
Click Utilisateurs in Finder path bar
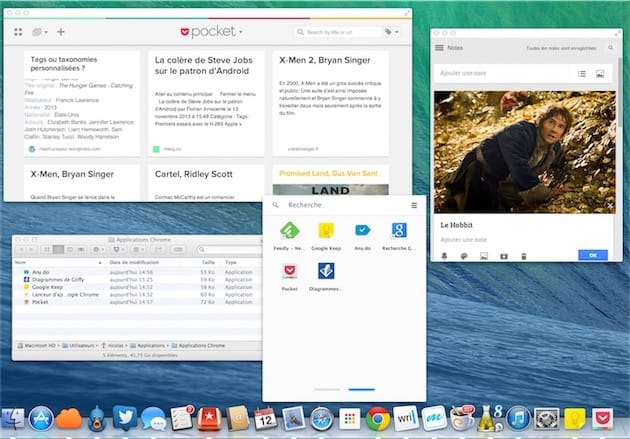tap(78, 345)
